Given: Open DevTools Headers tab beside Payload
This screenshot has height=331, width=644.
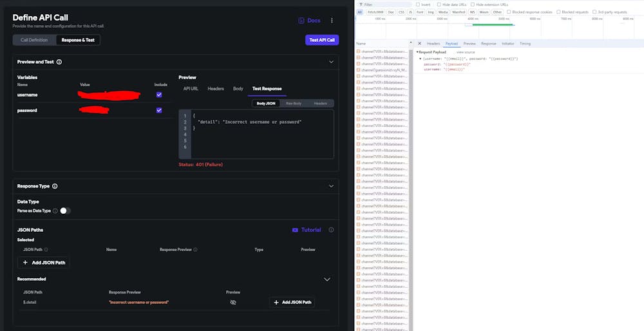Looking at the screenshot, I should coord(433,44).
